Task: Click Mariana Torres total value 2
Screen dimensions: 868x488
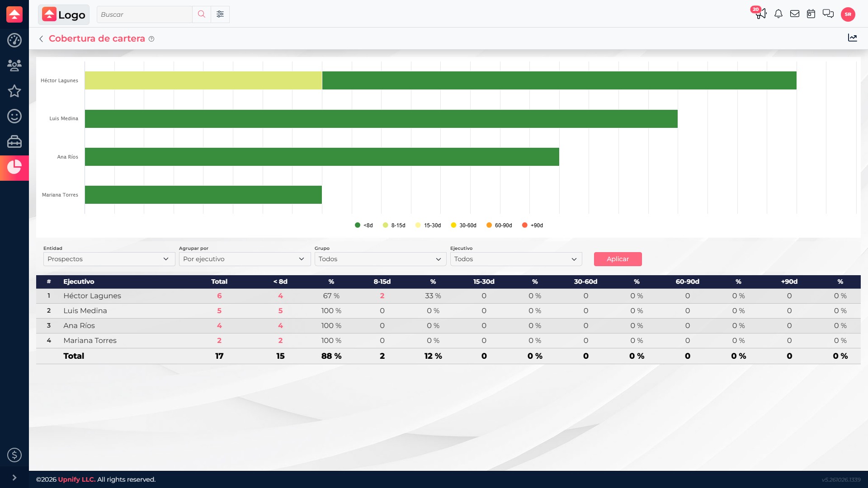Action: click(219, 341)
